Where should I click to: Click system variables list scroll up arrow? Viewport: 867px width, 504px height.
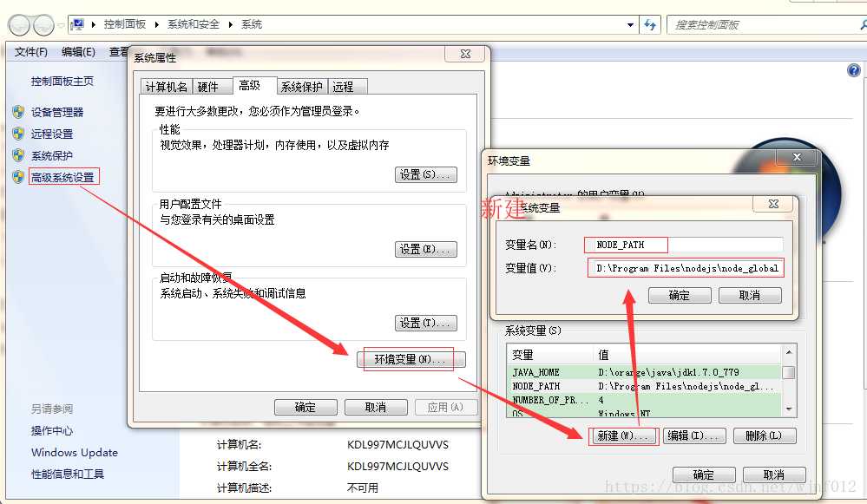789,352
